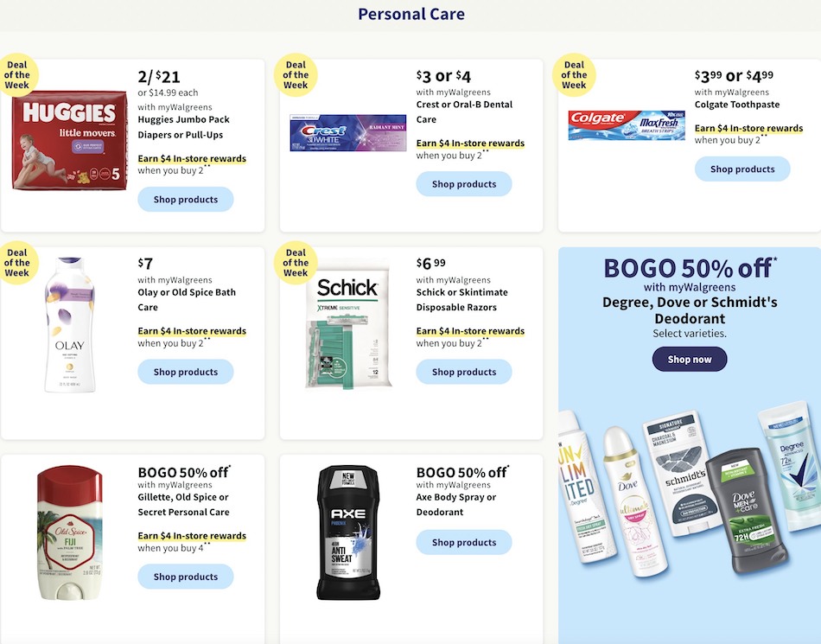The height and width of the screenshot is (644, 821).
Task: Open Shop products for Schick disposable razors
Action: point(464,372)
